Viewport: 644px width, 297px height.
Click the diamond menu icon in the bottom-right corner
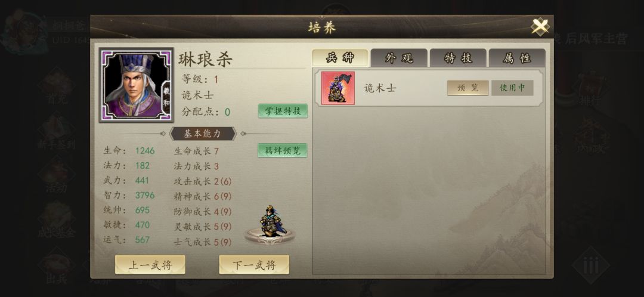590,266
